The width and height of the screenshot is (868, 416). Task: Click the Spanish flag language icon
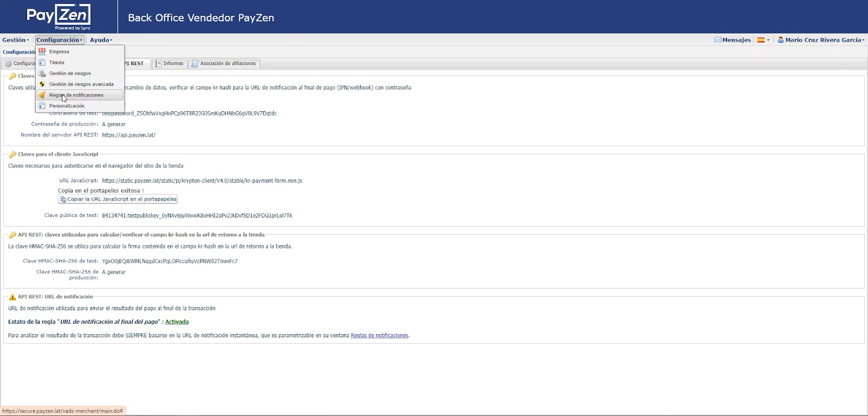click(761, 40)
